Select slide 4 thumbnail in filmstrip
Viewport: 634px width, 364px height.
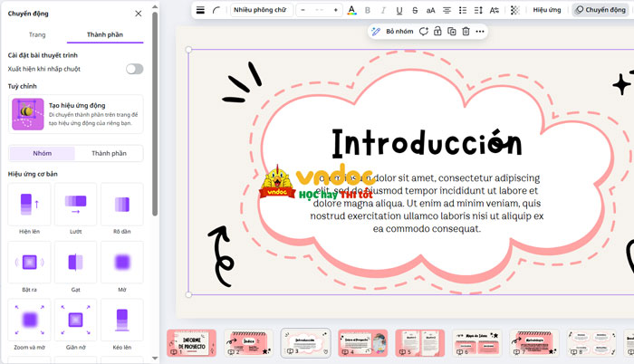tap(362, 342)
